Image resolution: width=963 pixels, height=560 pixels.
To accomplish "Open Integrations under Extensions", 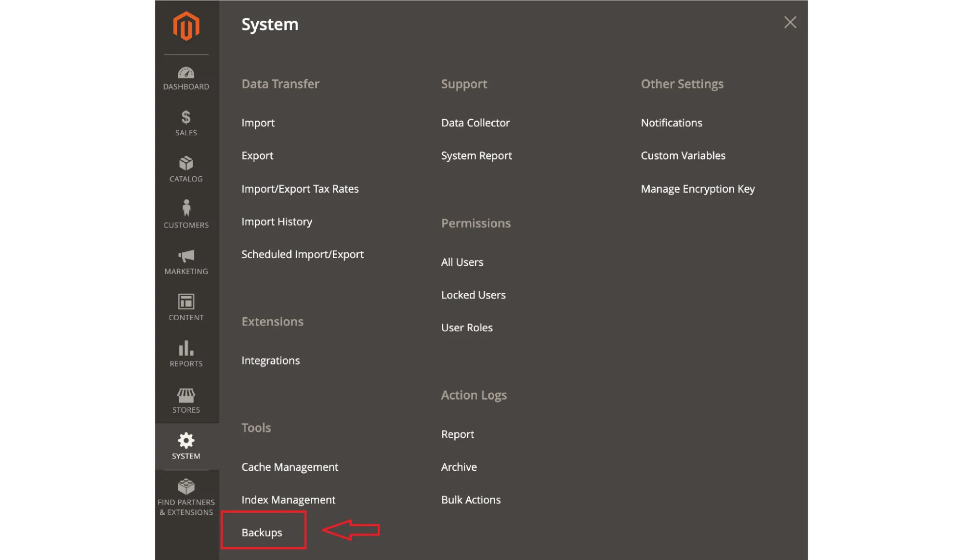I will (x=270, y=361).
